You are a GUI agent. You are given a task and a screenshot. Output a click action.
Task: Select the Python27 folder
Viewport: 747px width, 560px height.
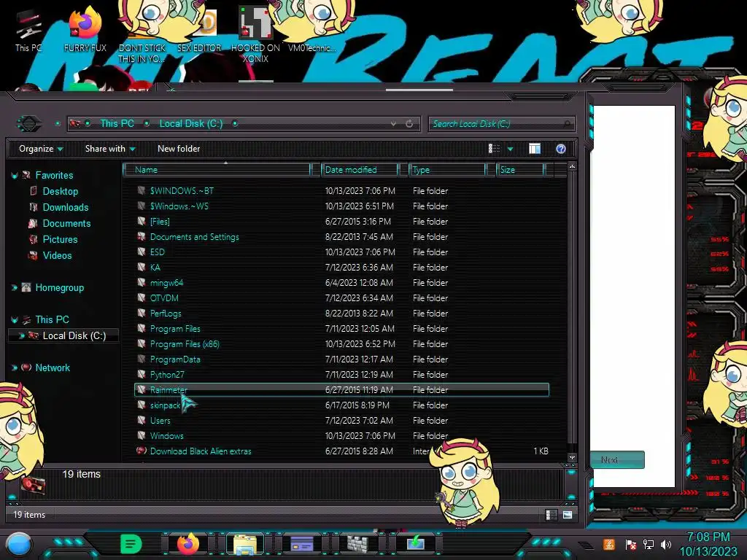(167, 375)
